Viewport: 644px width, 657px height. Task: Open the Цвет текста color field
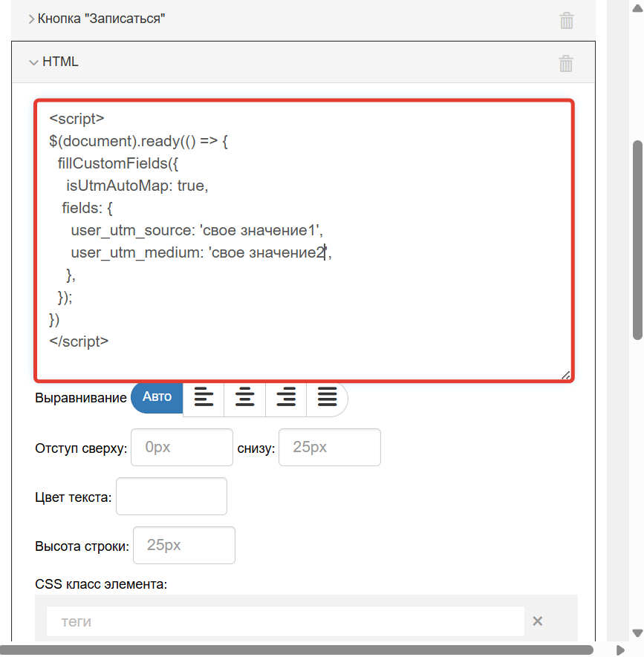[x=172, y=496]
